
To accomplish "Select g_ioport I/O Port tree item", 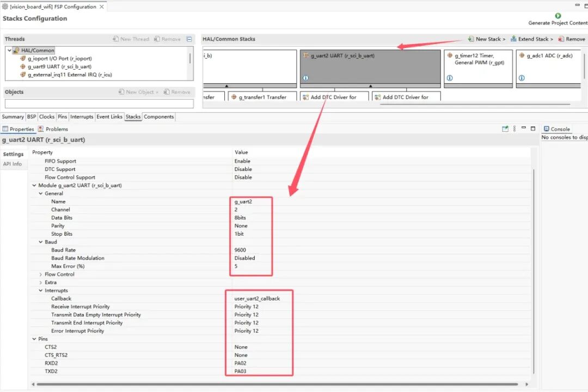I will [60, 58].
